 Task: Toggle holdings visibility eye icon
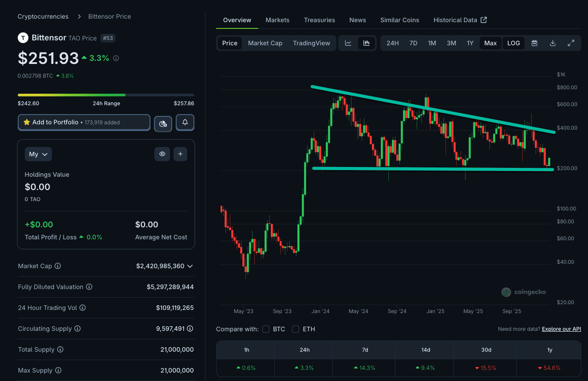point(162,154)
